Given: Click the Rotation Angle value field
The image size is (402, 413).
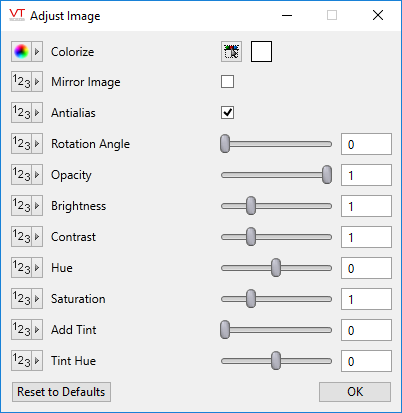Looking at the screenshot, I should [366, 144].
